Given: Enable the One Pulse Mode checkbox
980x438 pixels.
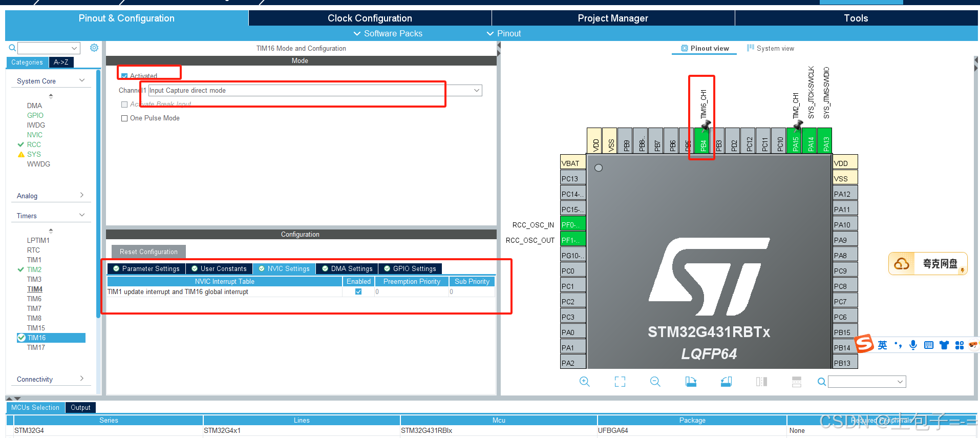Looking at the screenshot, I should (124, 118).
